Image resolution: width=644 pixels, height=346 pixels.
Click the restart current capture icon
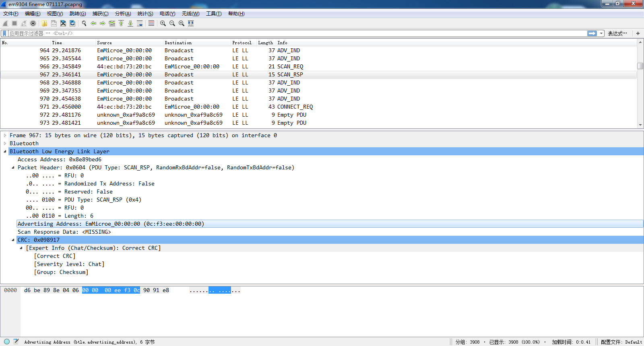(x=24, y=23)
